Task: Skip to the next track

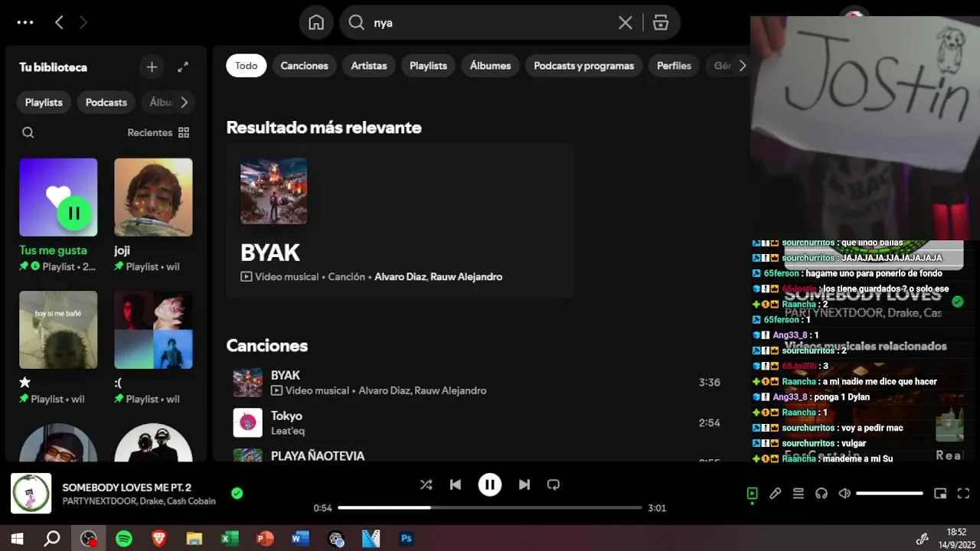Action: pyautogui.click(x=524, y=484)
